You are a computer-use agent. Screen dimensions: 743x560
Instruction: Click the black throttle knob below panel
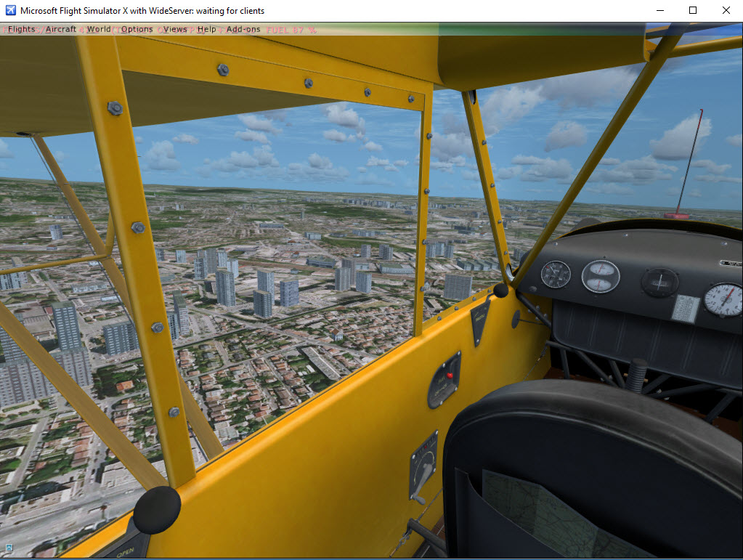(636, 374)
